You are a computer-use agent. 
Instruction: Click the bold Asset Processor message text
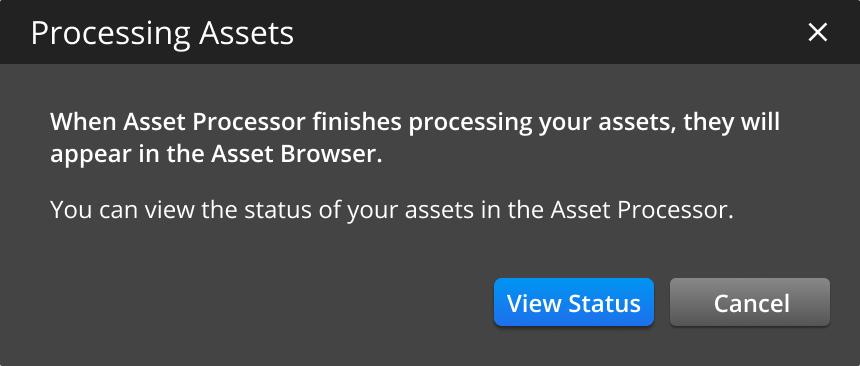tap(415, 138)
